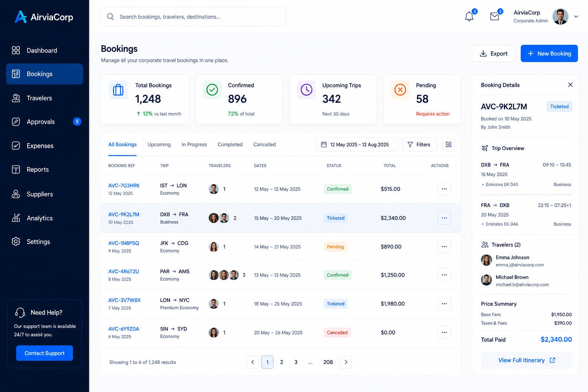Open booking AVC-4R6T2U
This screenshot has width=588, height=392.
[x=124, y=271]
